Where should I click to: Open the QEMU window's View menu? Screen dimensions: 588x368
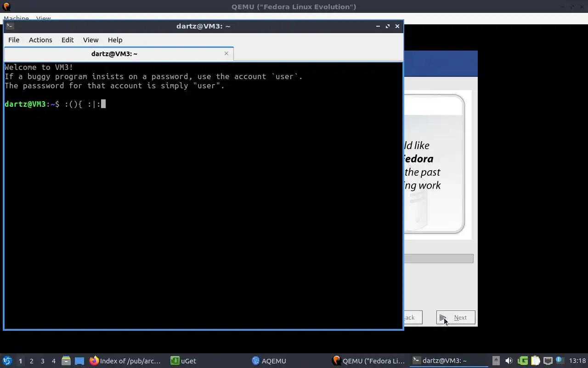[x=43, y=19]
